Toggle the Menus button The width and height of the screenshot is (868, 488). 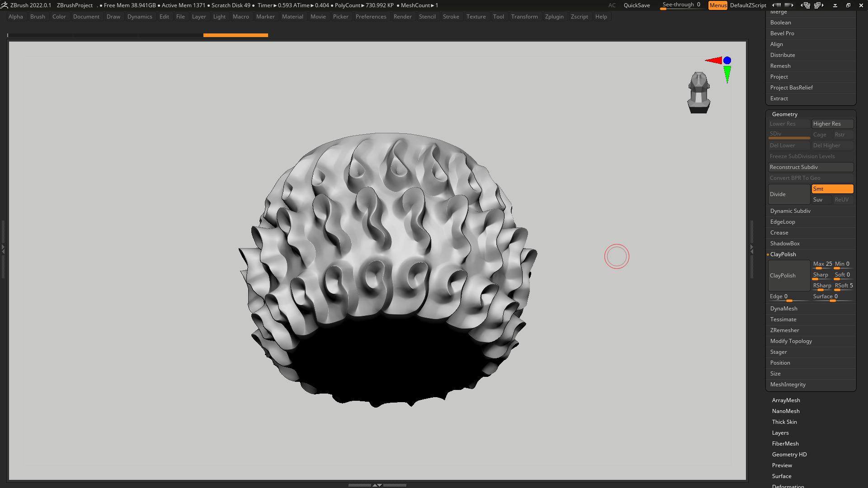(x=718, y=5)
